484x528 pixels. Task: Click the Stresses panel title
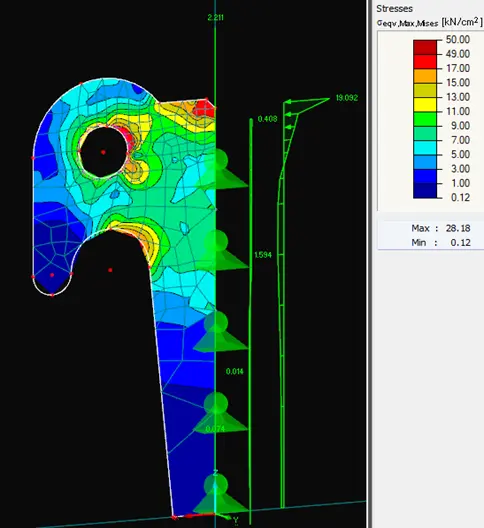(x=394, y=8)
